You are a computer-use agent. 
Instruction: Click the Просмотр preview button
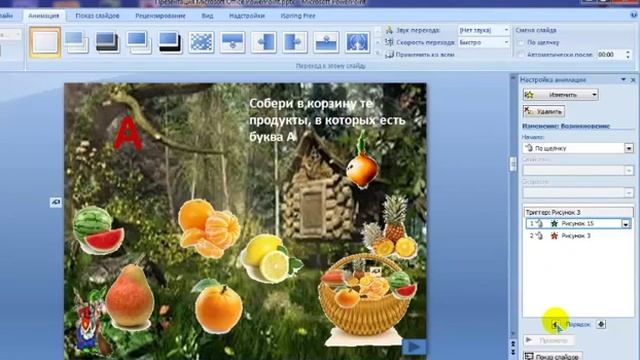coord(549,340)
